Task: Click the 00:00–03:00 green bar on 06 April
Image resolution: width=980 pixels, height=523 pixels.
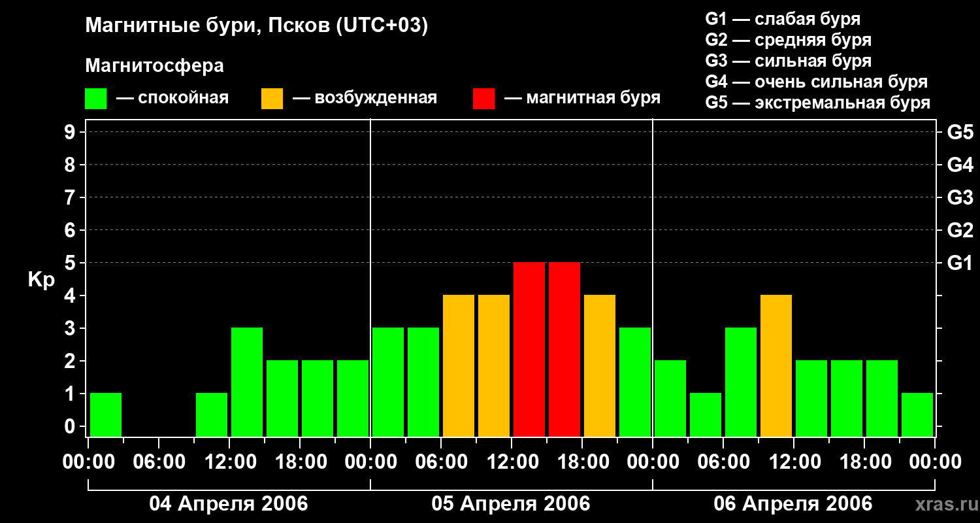Action: [670, 398]
